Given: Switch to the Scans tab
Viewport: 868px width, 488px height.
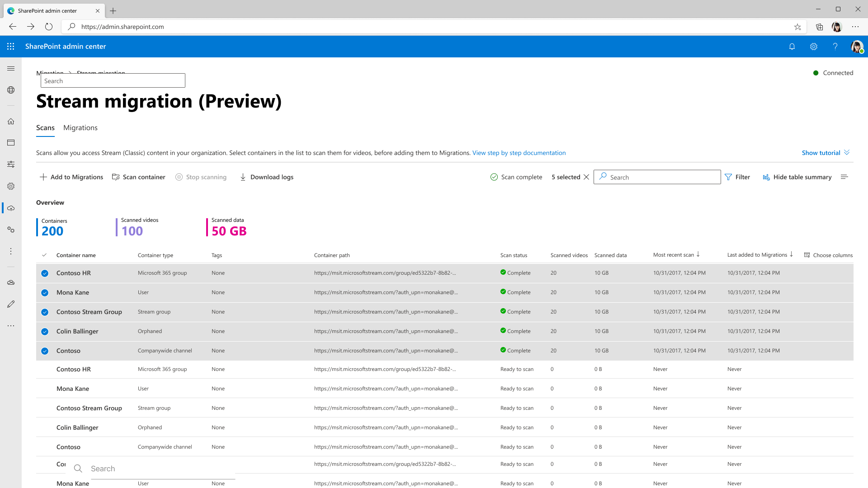Looking at the screenshot, I should [x=45, y=127].
